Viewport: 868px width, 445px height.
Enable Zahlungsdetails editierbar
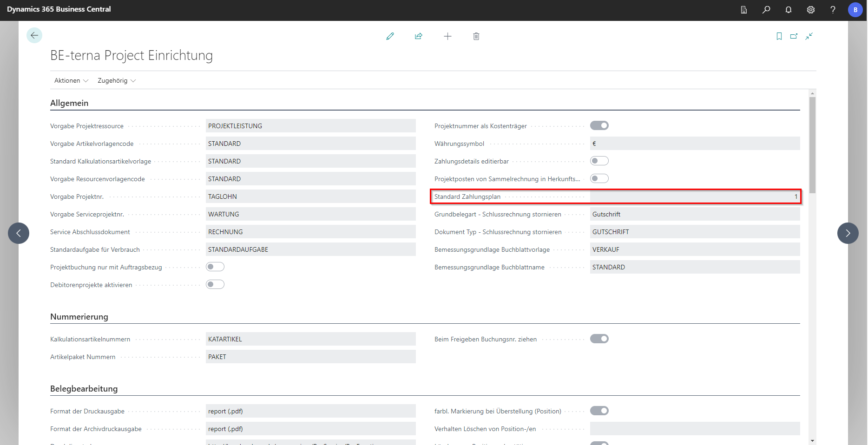pos(599,160)
